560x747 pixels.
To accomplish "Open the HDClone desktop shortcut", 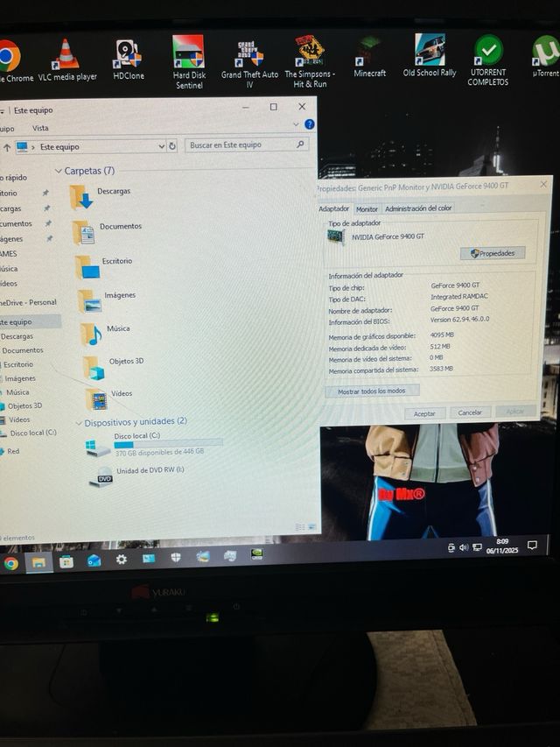I will click(x=128, y=60).
